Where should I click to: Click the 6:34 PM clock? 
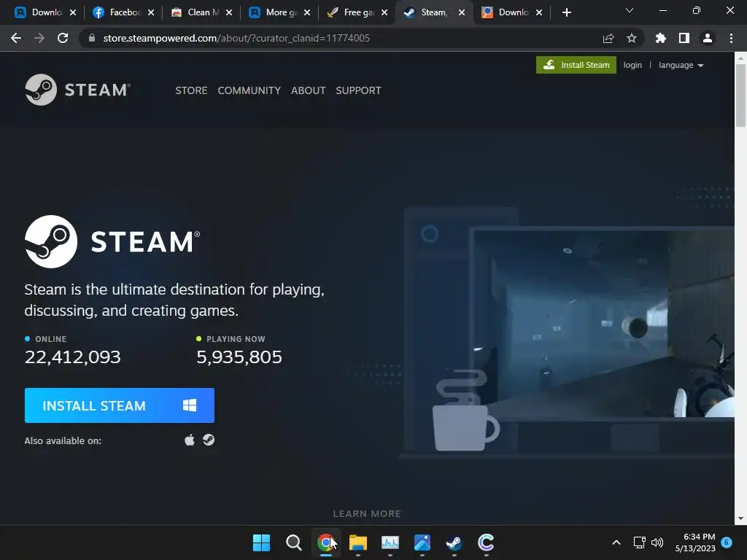click(x=699, y=537)
